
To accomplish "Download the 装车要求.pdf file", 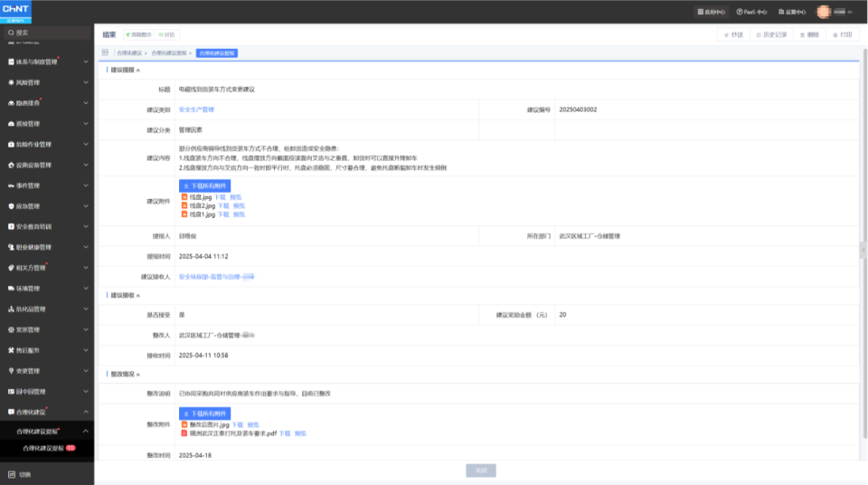I will [x=285, y=433].
